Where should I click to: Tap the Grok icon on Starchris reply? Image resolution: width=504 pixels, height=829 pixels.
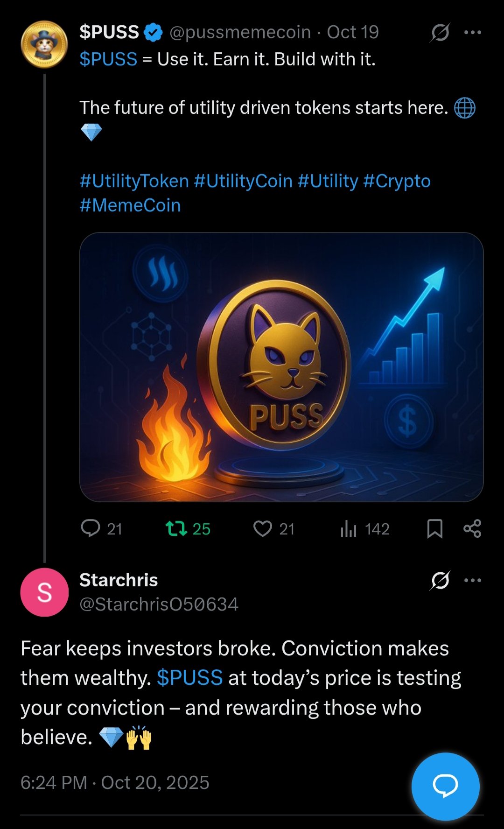[x=440, y=580]
